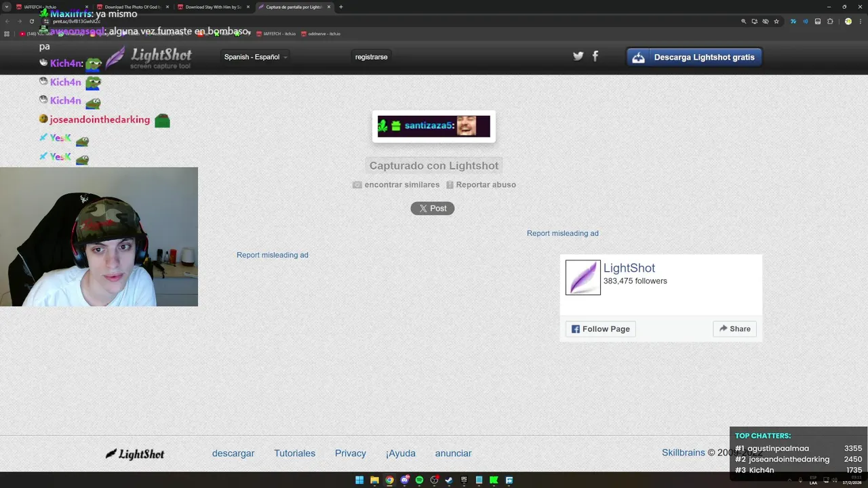Open footer Privacy link
This screenshot has width=868, height=488.
351,453
